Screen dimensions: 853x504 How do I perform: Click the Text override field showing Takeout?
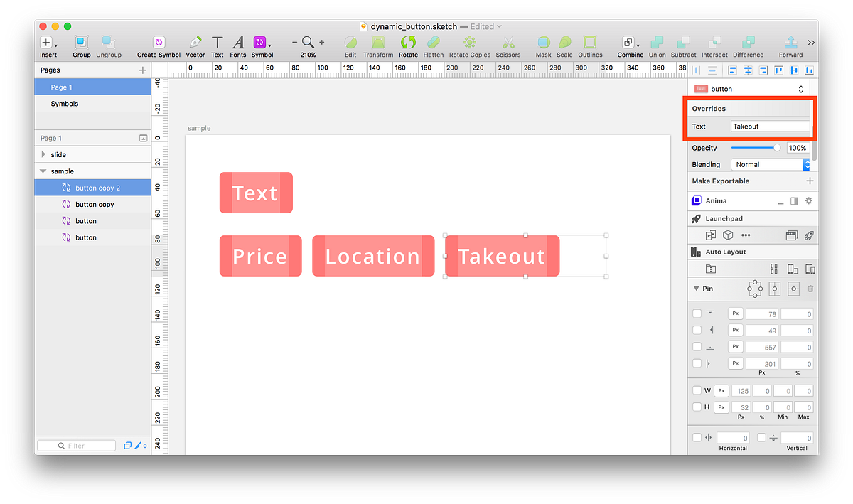pyautogui.click(x=770, y=126)
